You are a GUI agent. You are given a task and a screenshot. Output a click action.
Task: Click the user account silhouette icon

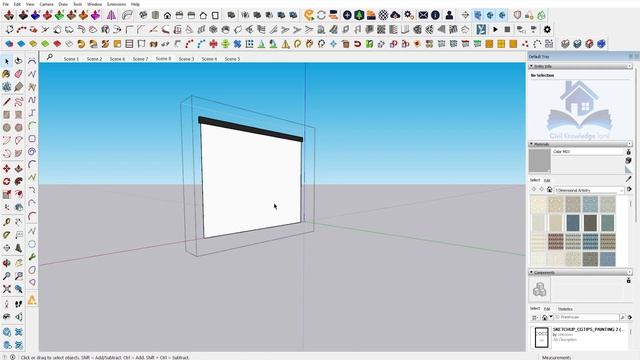449,15
